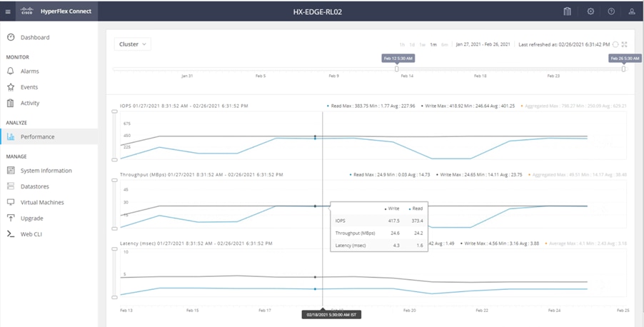Toggle the Latency Write series legend
644x327 pixels.
[x=500, y=243]
